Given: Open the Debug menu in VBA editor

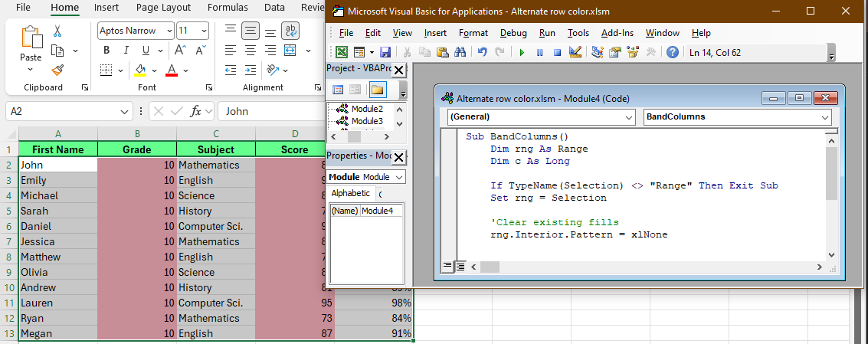Looking at the screenshot, I should point(513,33).
